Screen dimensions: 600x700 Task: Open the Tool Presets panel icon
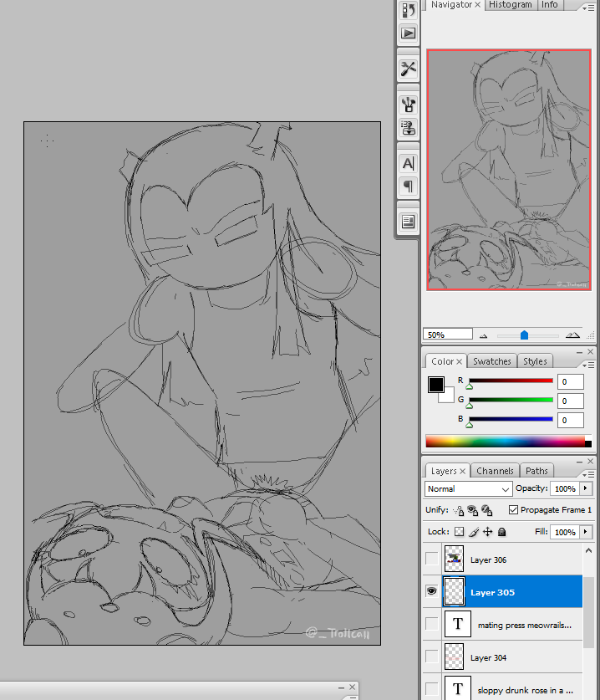coord(408,69)
